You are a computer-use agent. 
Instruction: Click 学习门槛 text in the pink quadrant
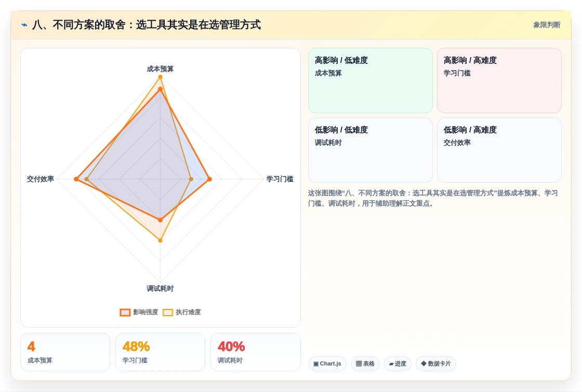click(x=457, y=73)
